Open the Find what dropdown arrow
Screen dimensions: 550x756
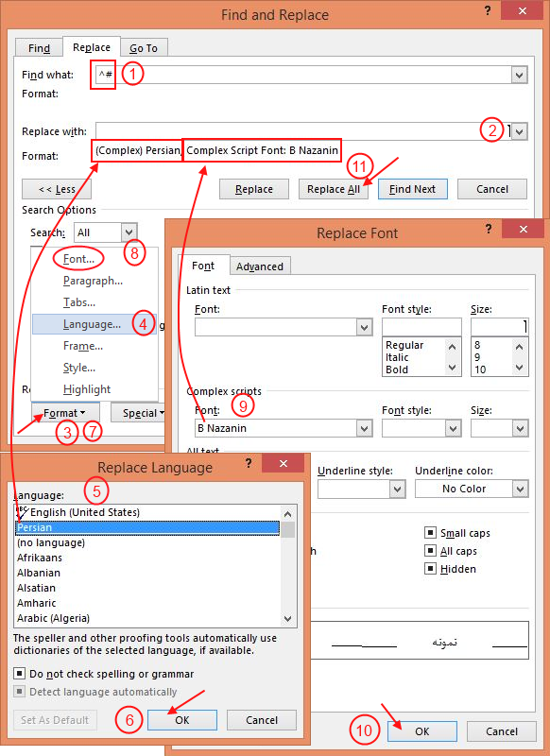[519, 76]
